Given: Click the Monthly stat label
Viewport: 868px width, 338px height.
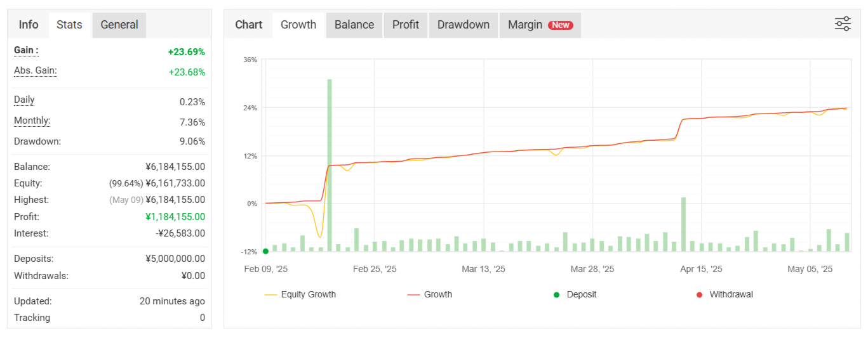Looking at the screenshot, I should [x=32, y=120].
